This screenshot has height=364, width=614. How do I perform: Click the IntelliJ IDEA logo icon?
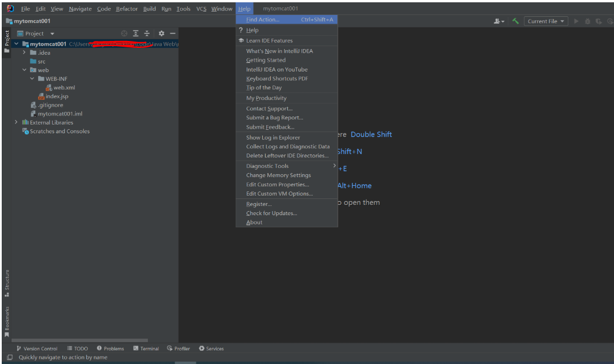pos(10,9)
